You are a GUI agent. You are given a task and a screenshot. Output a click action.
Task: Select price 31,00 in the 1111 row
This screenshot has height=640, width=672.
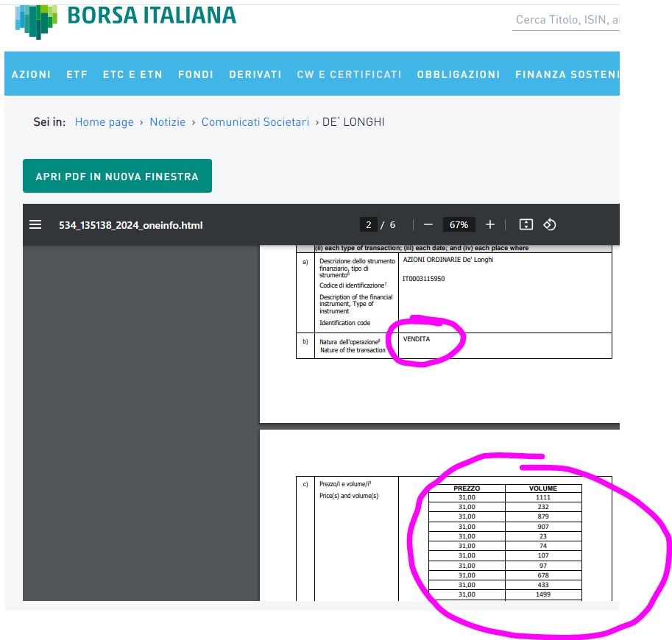click(467, 497)
